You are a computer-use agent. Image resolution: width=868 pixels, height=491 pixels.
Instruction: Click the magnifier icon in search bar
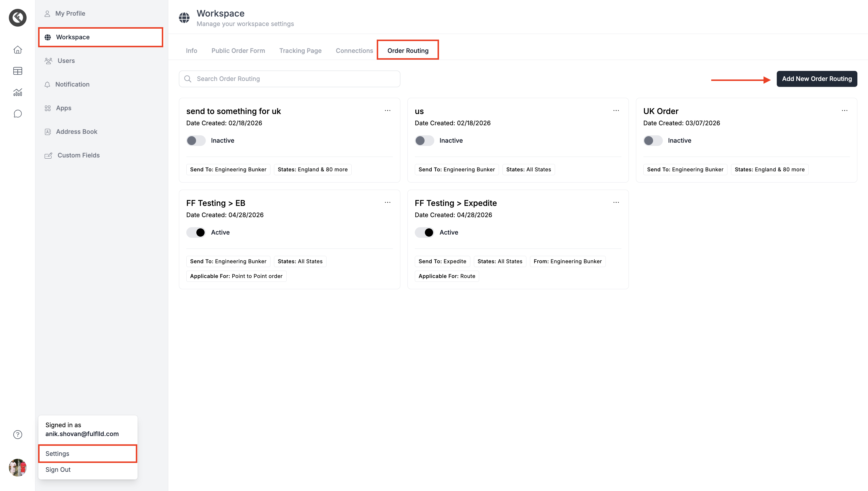point(188,79)
